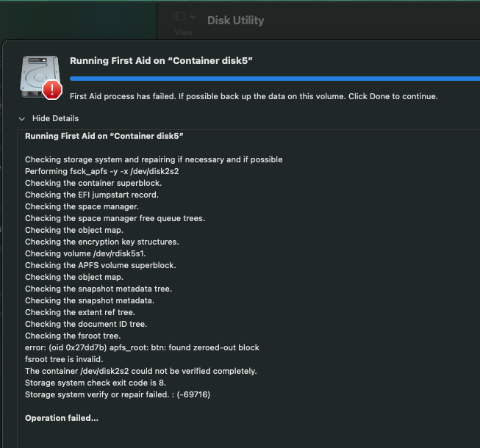This screenshot has height=448, width=480.
Task: Click the Disk Utility window title
Action: coord(235,21)
